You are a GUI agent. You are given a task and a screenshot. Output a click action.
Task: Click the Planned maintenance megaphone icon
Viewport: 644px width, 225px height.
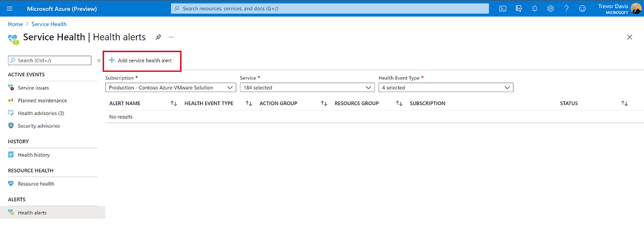[x=11, y=100]
